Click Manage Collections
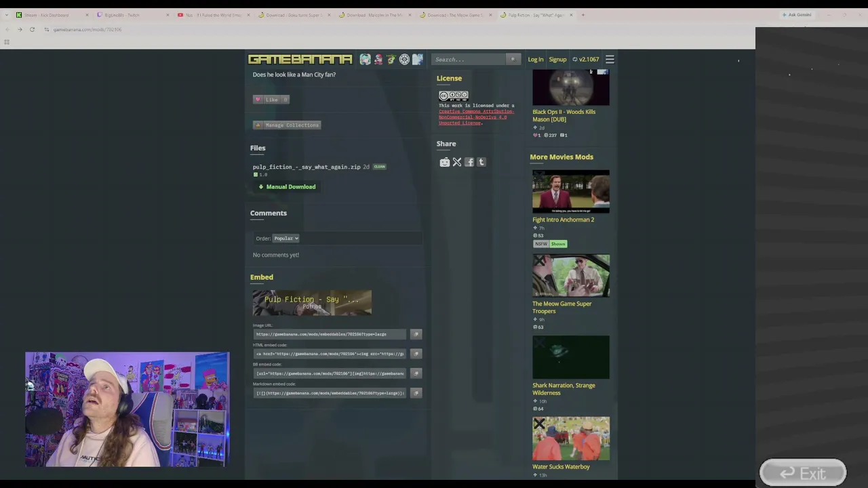 (286, 125)
